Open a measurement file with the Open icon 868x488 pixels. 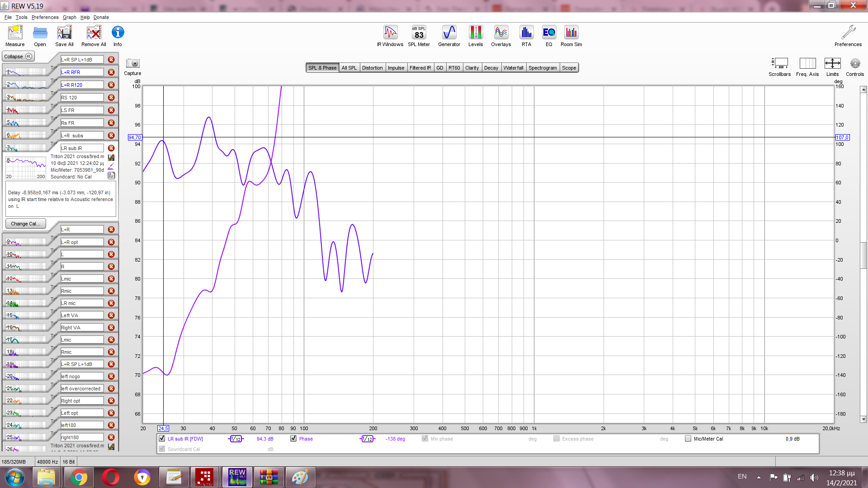click(40, 33)
